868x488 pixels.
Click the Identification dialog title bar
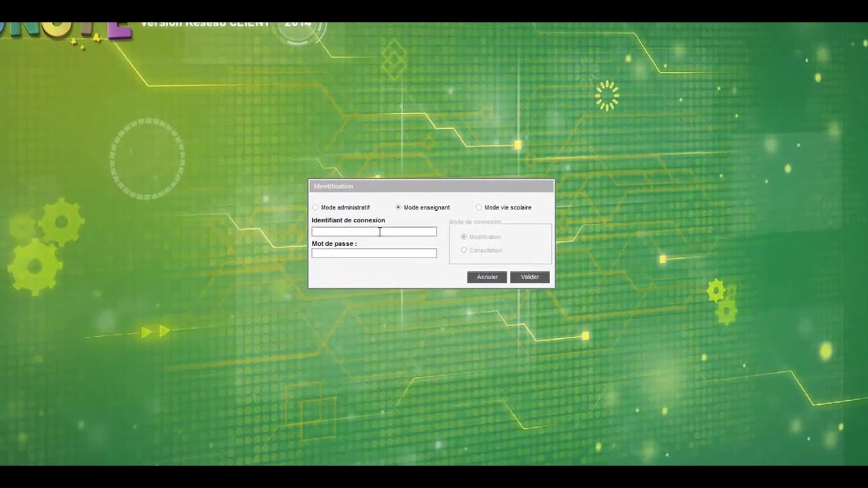[x=431, y=186]
